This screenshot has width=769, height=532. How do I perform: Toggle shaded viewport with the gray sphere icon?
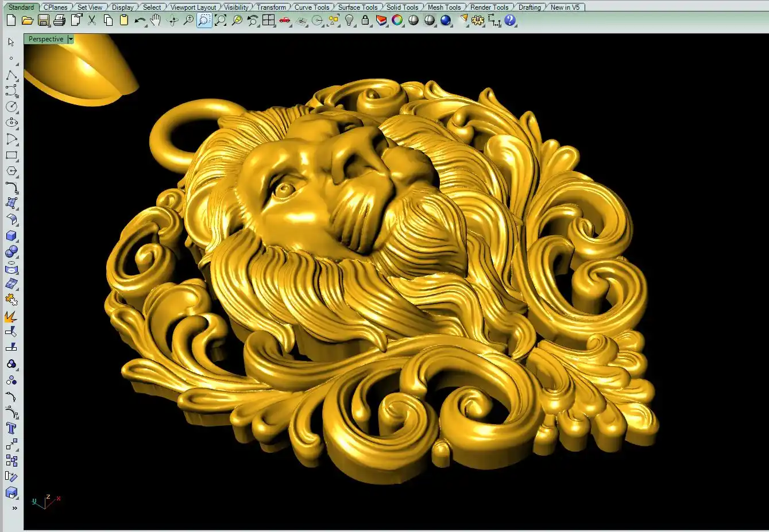coord(414,21)
